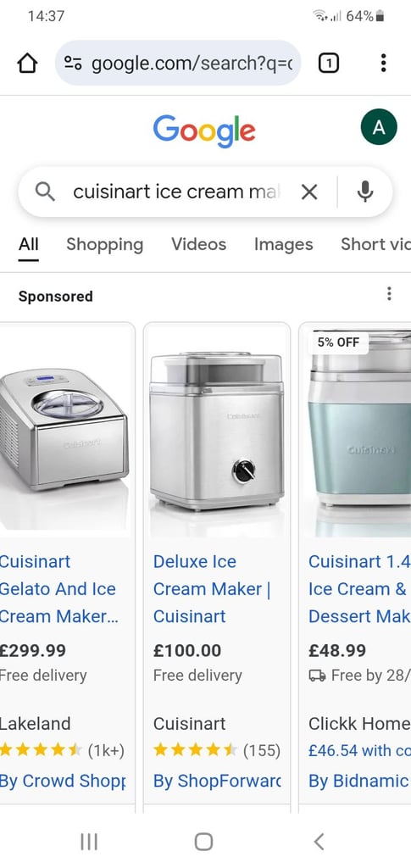
Task: Switch to the Videos tab
Action: (x=198, y=244)
